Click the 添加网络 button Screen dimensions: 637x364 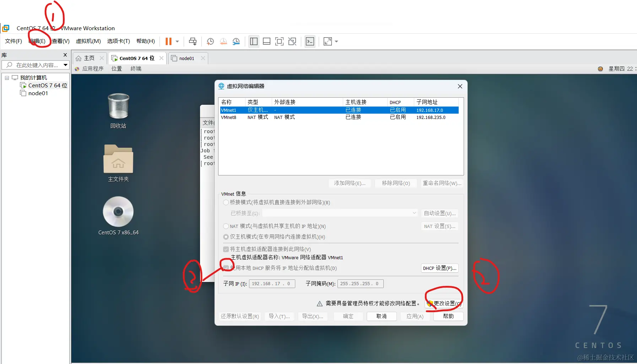click(x=350, y=183)
